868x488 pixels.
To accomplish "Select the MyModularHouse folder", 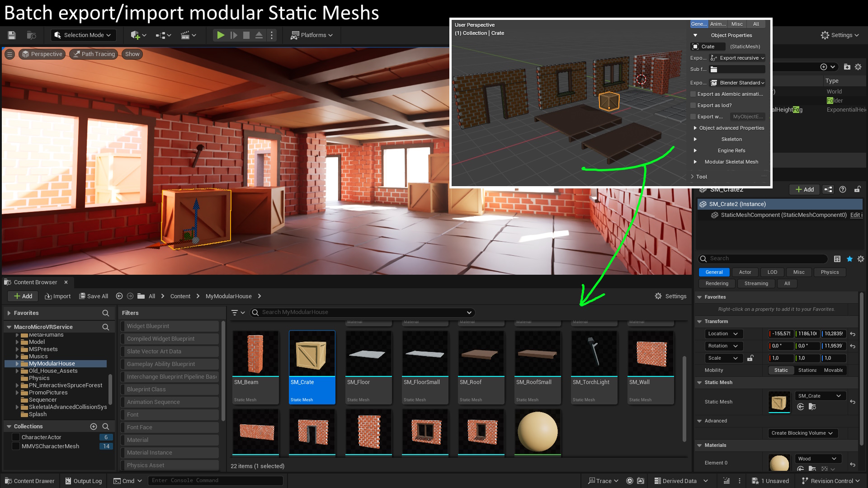I will 52,364.
